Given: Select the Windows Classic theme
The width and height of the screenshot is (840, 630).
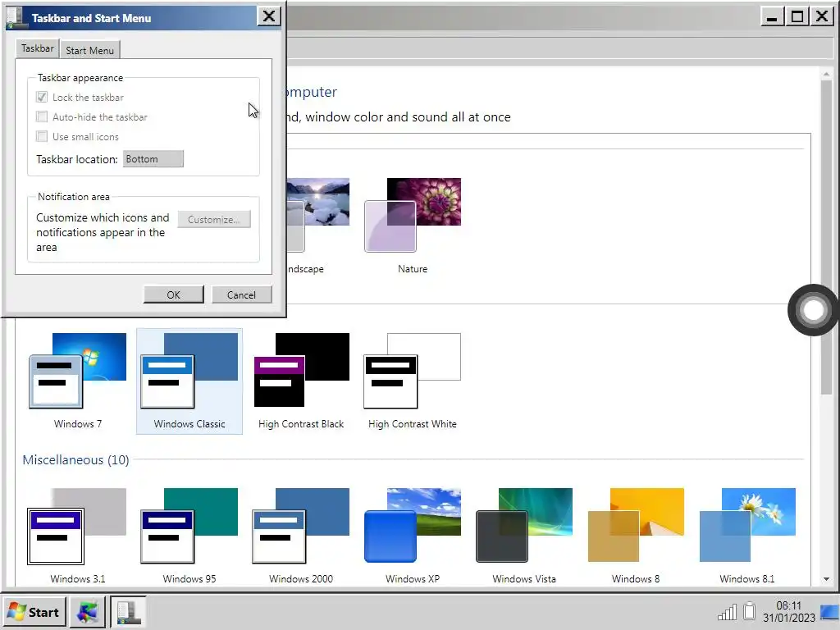Looking at the screenshot, I should [189, 381].
